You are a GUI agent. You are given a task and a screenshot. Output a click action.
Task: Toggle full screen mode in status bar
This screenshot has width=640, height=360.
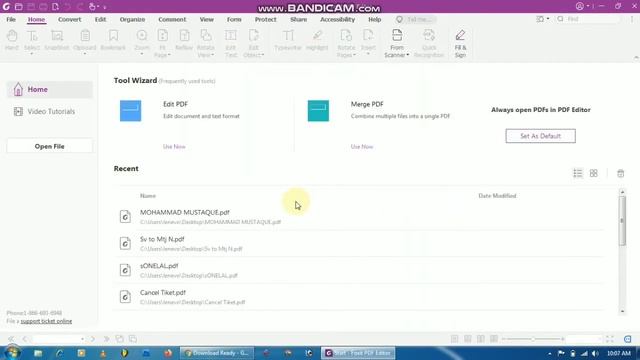[610, 339]
